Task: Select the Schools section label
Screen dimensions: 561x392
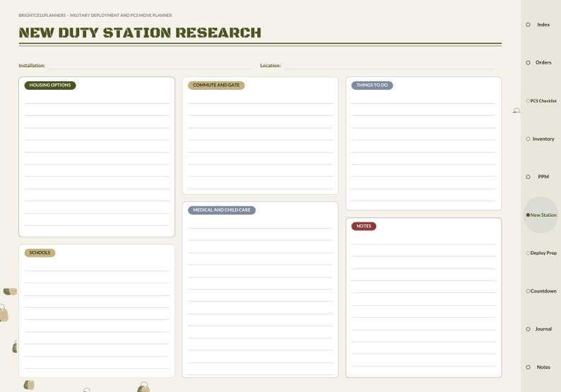Action: pos(40,253)
